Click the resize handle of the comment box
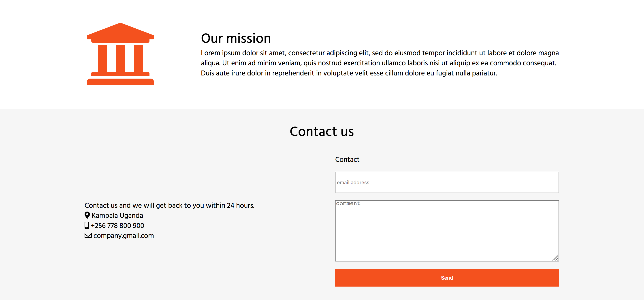Viewport: 644px width, 300px height. click(555, 258)
